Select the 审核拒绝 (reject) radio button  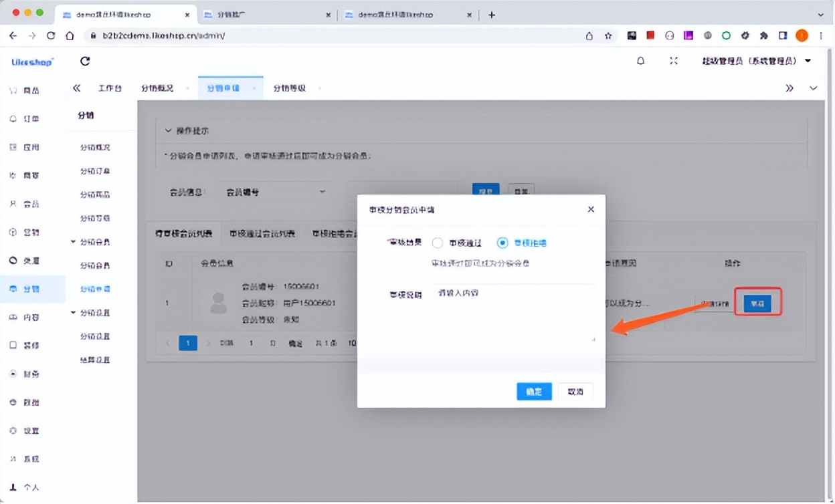[502, 243]
